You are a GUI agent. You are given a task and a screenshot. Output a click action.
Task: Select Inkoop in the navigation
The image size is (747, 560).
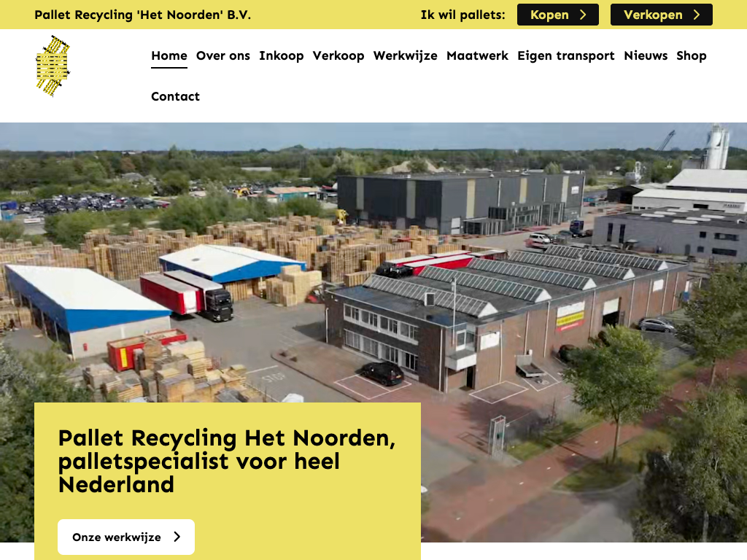281,55
